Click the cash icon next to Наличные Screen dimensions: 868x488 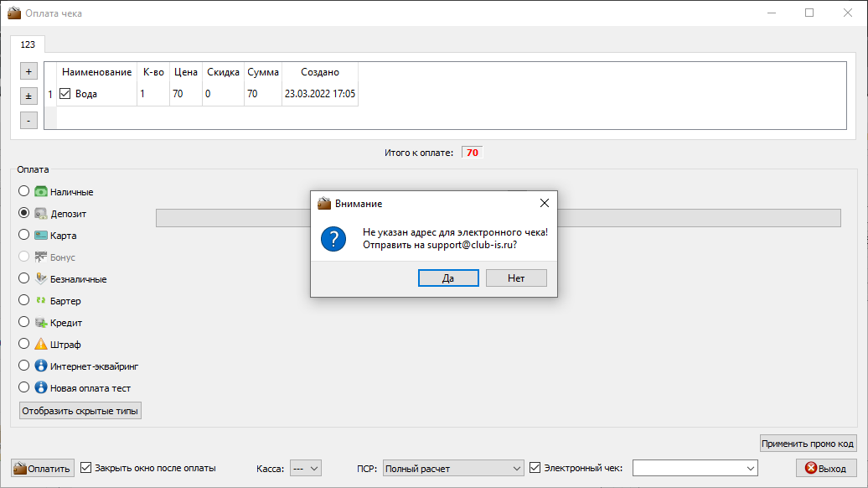(40, 192)
